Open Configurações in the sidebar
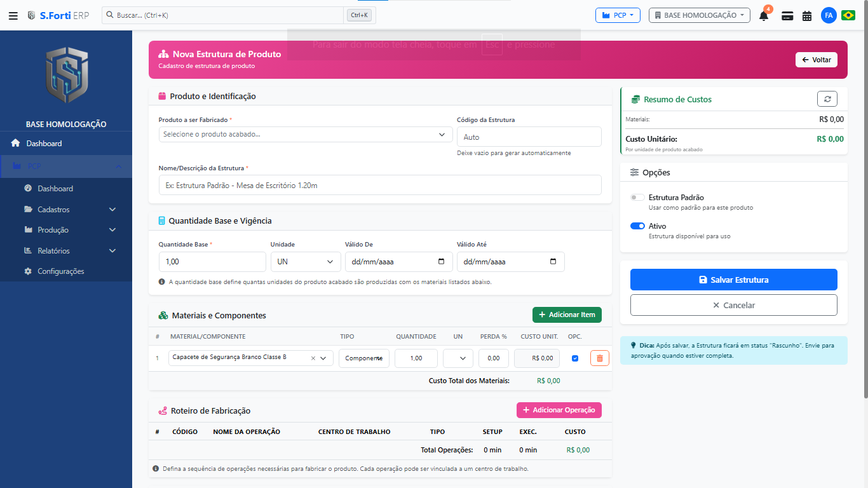 [66, 271]
